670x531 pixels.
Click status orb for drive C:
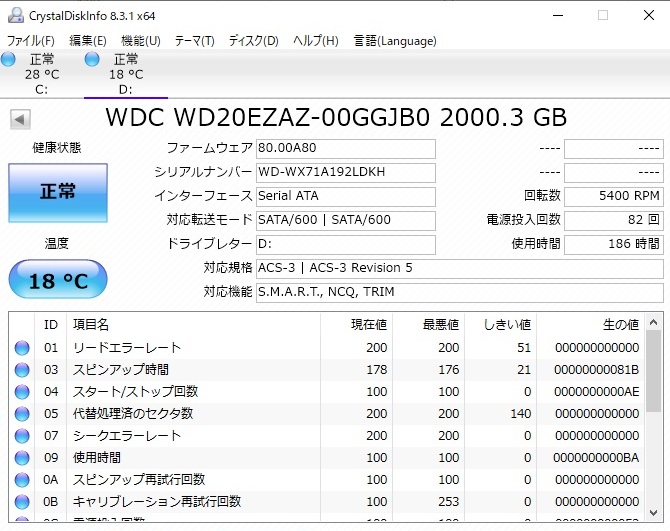pyautogui.click(x=8, y=59)
